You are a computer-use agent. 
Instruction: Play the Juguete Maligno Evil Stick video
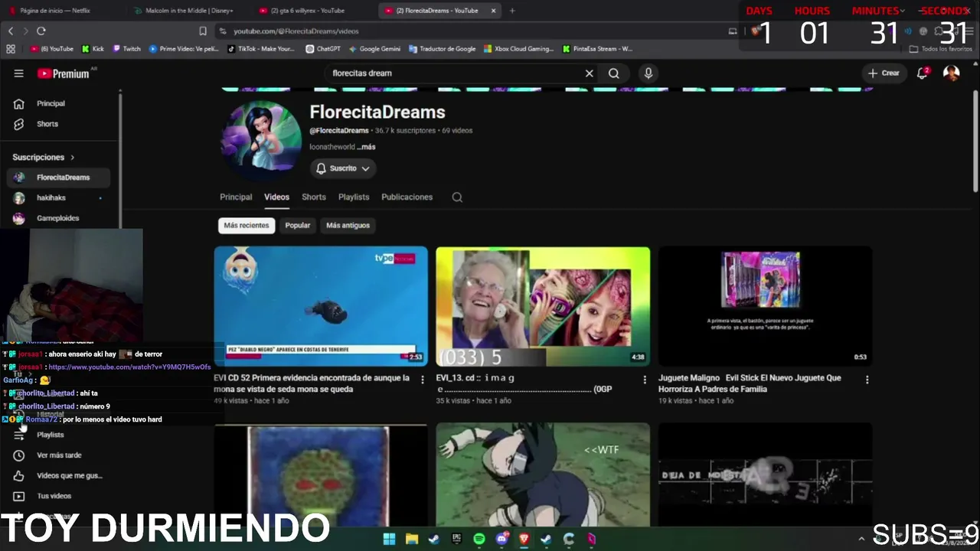[x=765, y=306]
